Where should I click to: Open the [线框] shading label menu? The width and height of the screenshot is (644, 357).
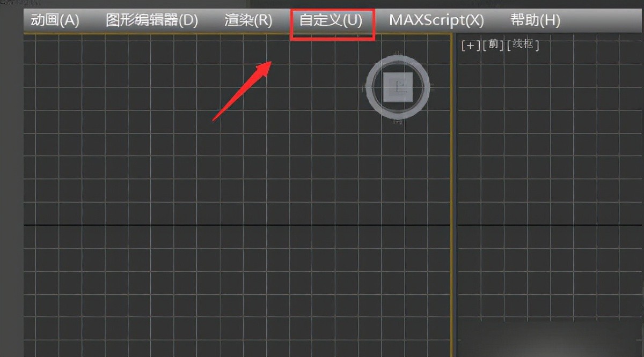pos(522,45)
